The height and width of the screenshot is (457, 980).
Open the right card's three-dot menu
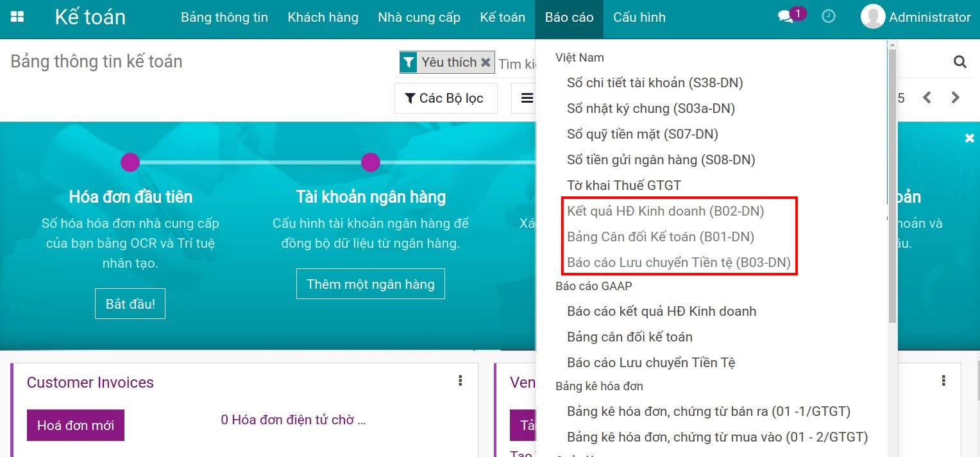[x=943, y=381]
